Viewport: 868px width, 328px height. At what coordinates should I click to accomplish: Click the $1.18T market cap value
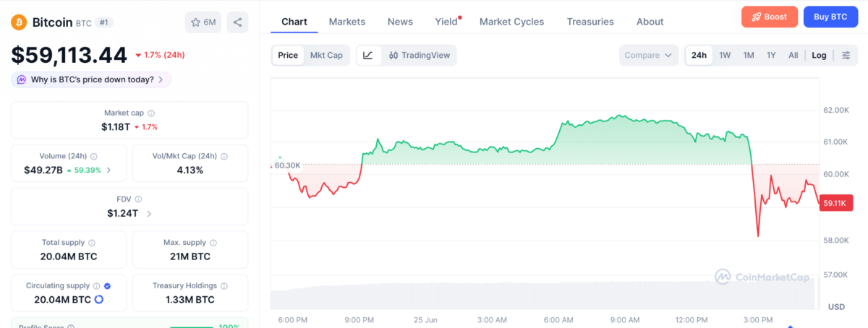click(x=115, y=127)
